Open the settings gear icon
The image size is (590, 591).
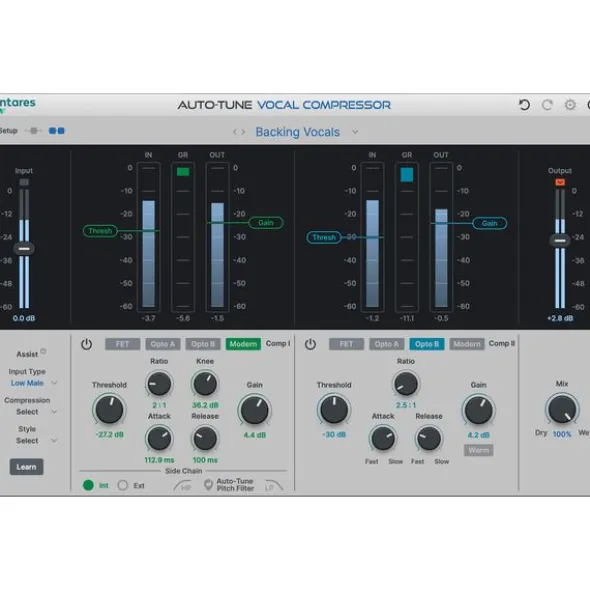[x=570, y=104]
